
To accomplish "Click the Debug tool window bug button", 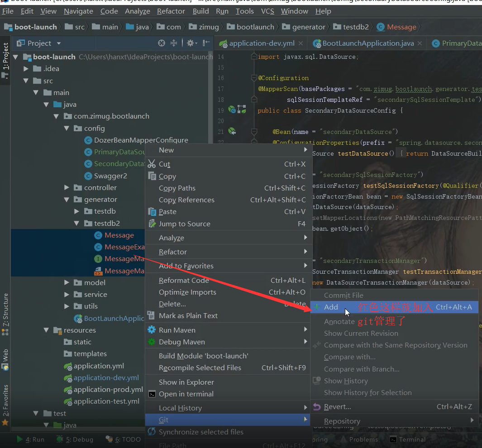I will [75, 439].
